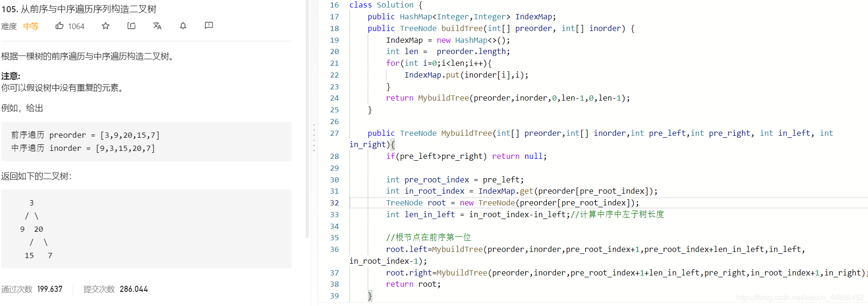Viewport: 868px width, 306px height.
Task: Click the like count 1064
Action: (x=76, y=26)
